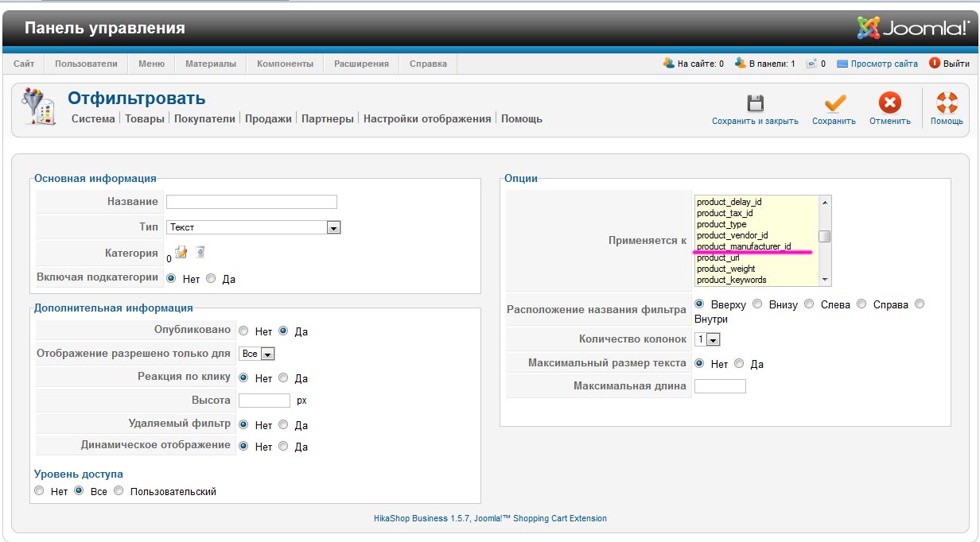Click the Save and close floppy icon
Viewport: 980px width, 542px height.
pyautogui.click(x=755, y=103)
